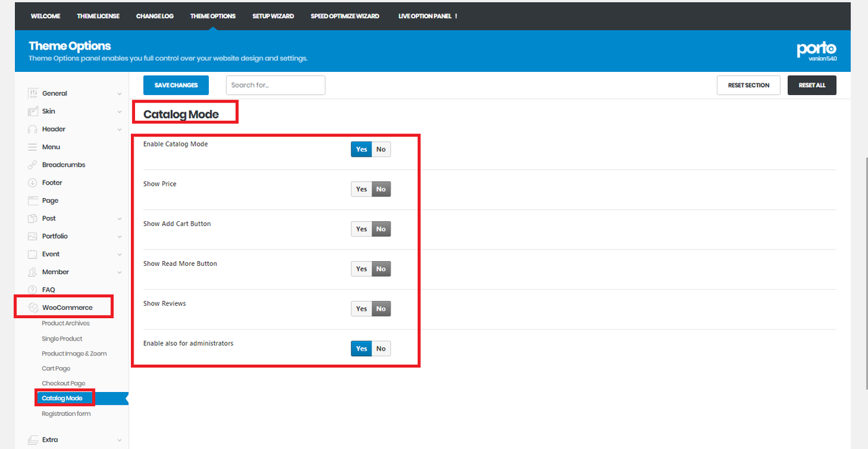Click the Event calendar icon
The height and width of the screenshot is (449, 868).
[33, 254]
